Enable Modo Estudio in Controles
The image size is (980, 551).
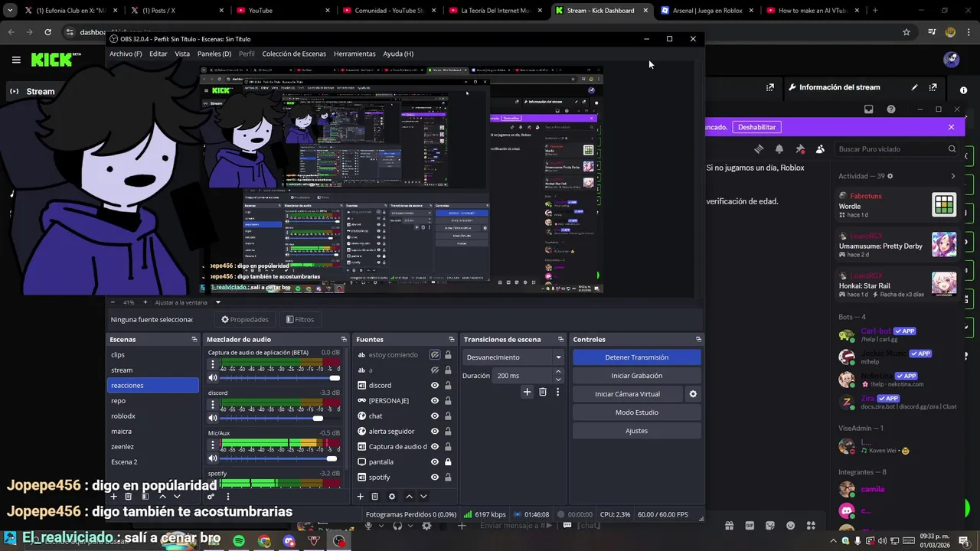[637, 412]
